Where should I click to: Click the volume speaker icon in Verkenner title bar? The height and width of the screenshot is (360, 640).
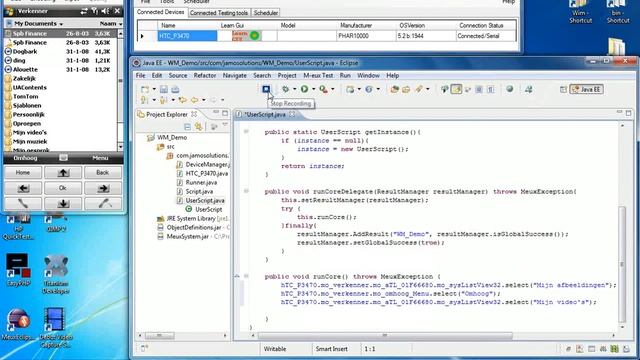tap(105, 11)
